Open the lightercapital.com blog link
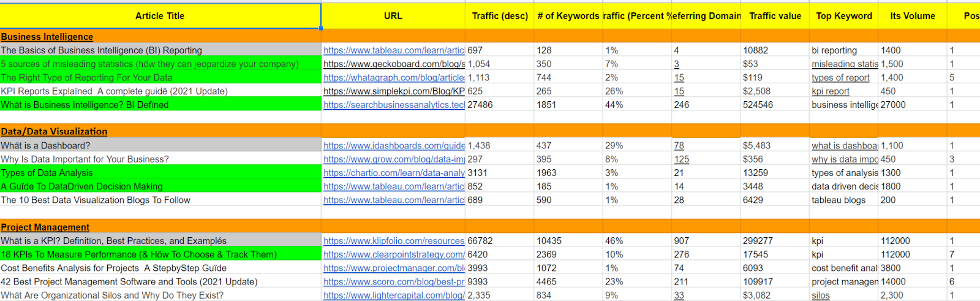 tap(394, 295)
